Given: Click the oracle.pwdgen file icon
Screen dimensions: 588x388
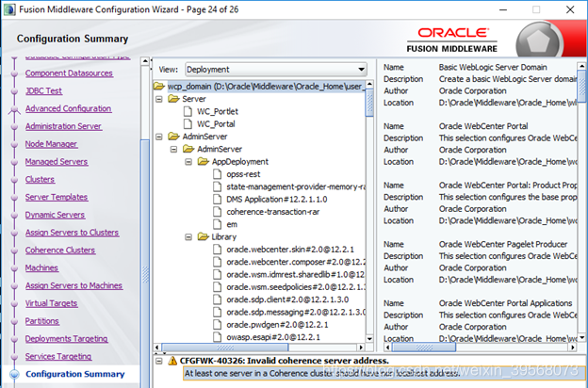Looking at the screenshot, I should (217, 325).
